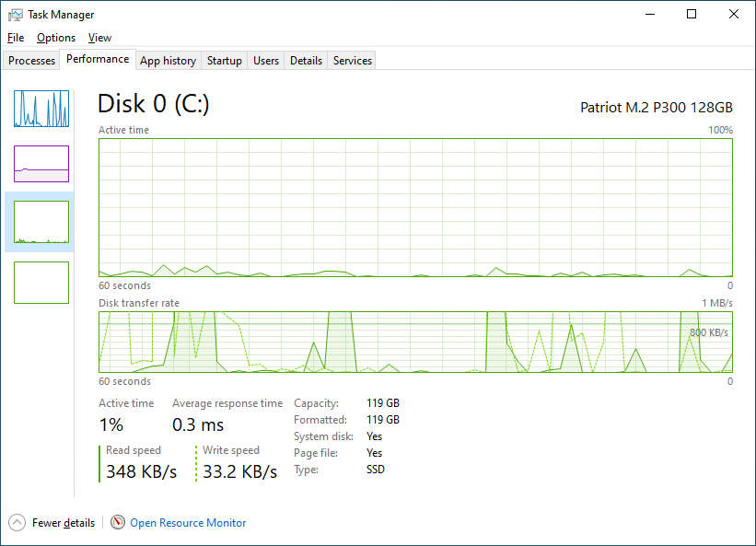This screenshot has height=546, width=756.
Task: Select the Disk 0 graph thumbnail
Action: (x=41, y=222)
